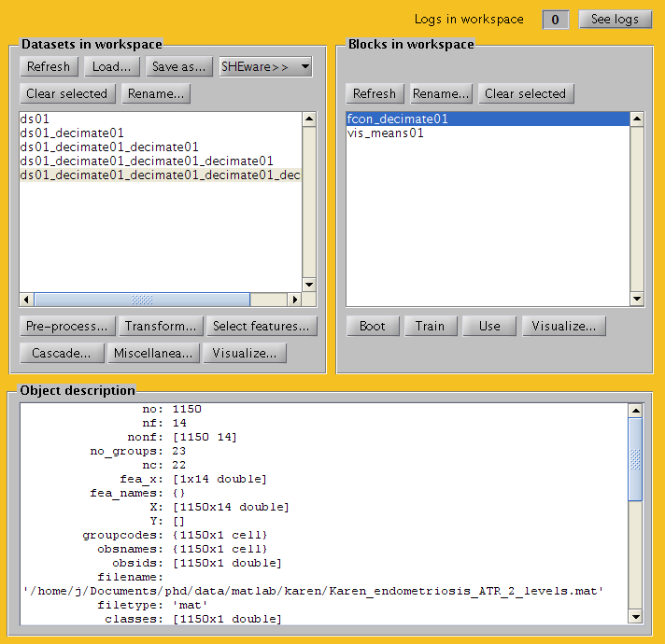The image size is (665, 644).
Task: Click the Object description vertical scrollbar thumb
Action: [635, 460]
